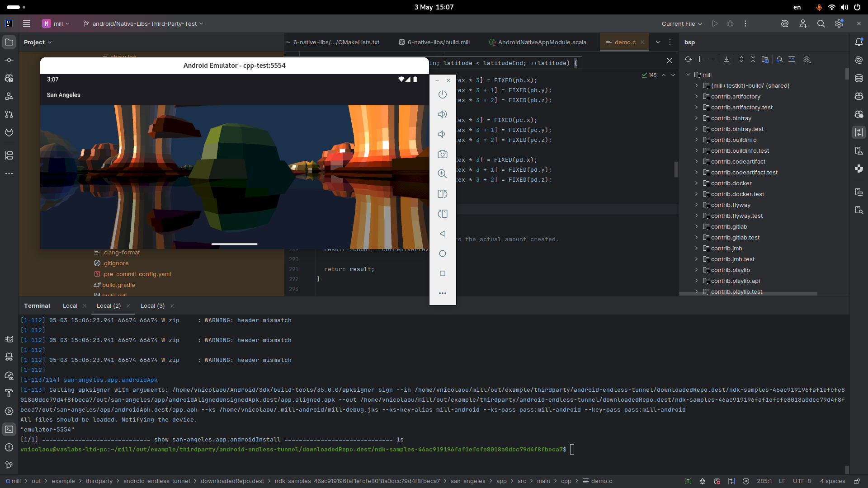Open Current File run configuration dropdown
The height and width of the screenshot is (488, 868).
coord(682,23)
